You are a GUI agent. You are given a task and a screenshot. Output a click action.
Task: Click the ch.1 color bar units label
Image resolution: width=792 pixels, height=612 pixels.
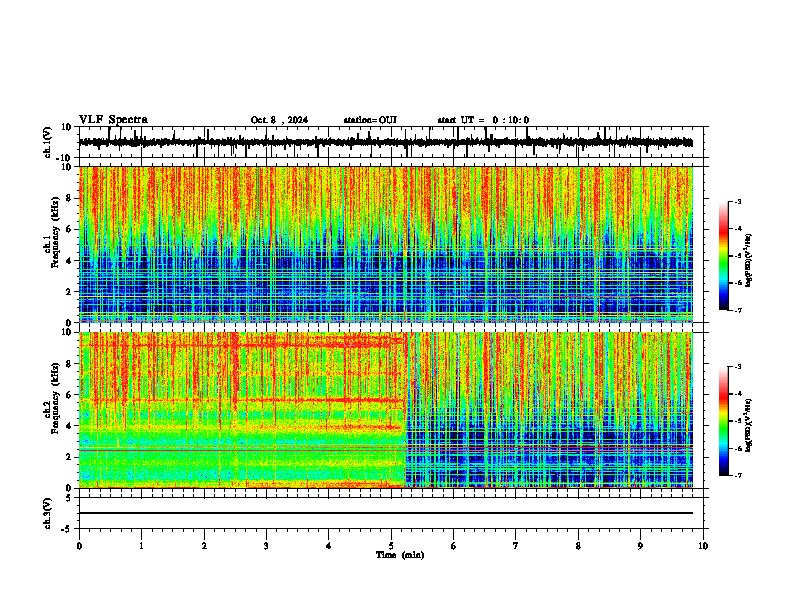tap(748, 261)
